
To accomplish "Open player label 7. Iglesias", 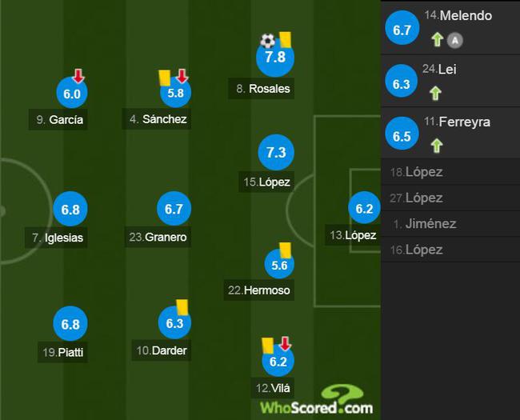I will [x=56, y=238].
